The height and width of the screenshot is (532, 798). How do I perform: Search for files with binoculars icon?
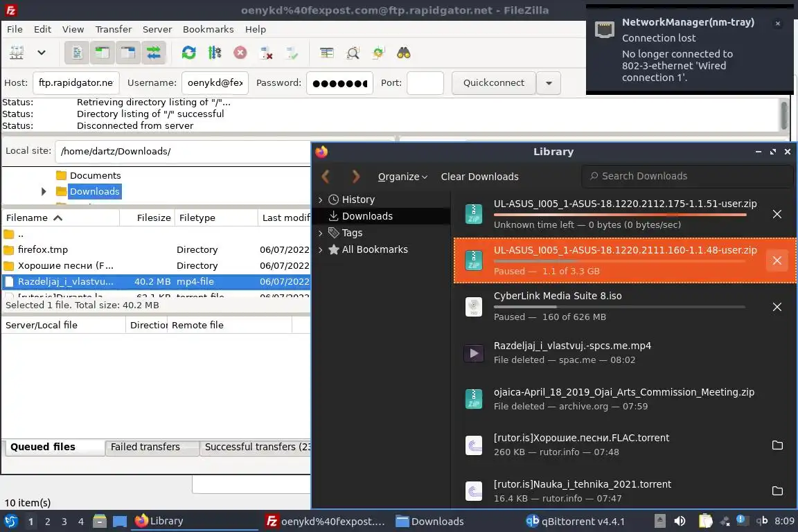(404, 53)
